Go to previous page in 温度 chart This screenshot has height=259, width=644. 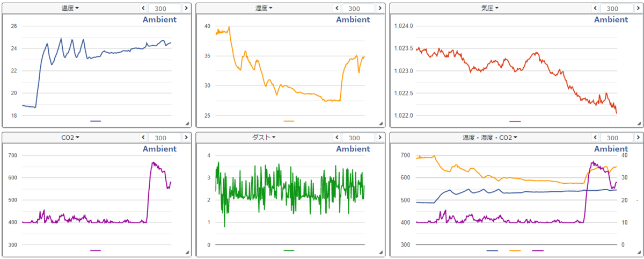coord(143,8)
